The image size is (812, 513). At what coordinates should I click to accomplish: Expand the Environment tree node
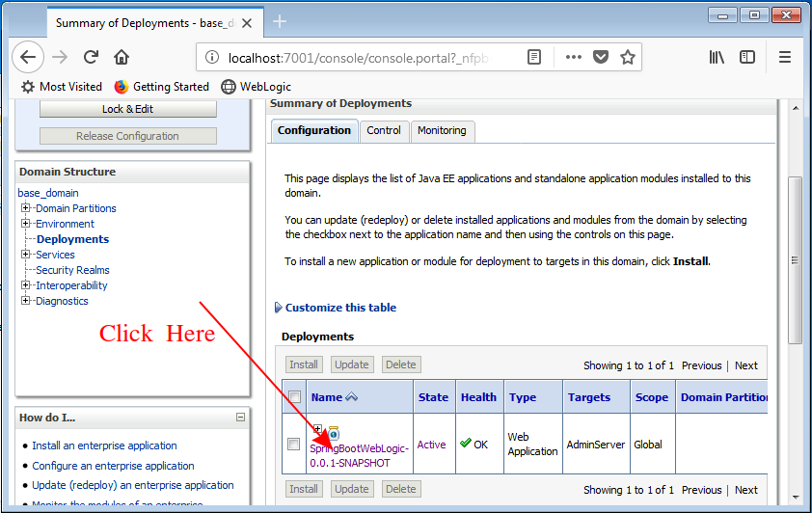pos(25,224)
